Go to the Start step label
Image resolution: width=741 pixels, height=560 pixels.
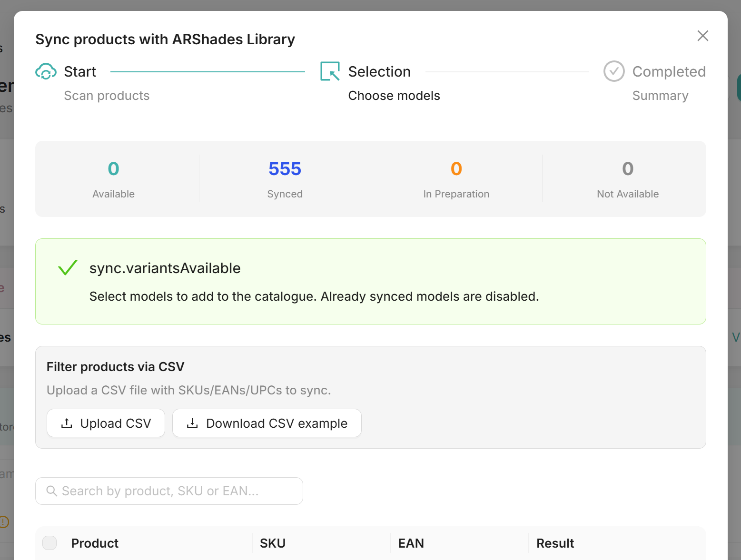point(80,72)
